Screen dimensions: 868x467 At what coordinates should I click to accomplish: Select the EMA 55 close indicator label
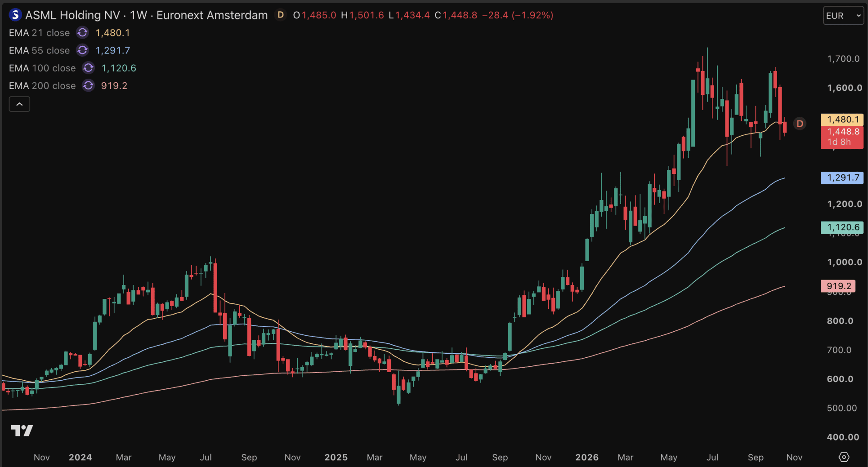pyautogui.click(x=40, y=50)
